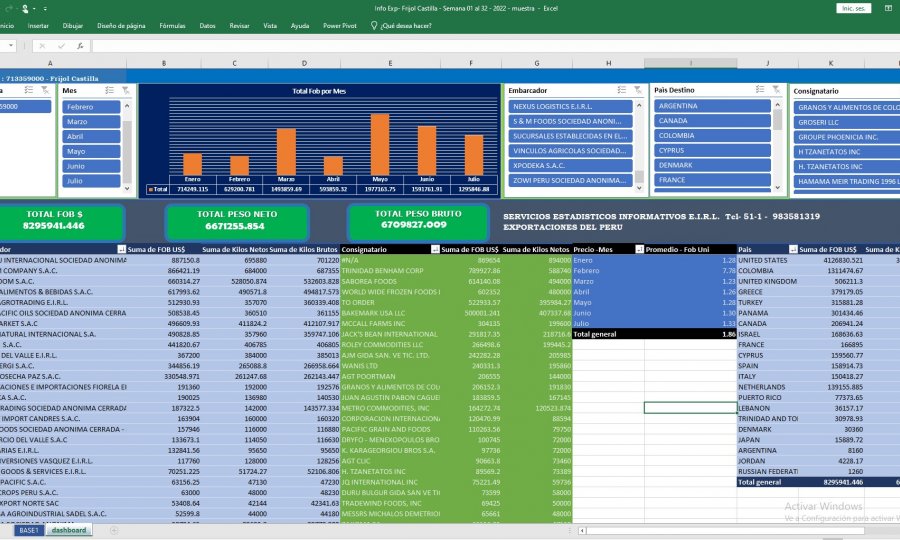The image size is (900, 540).
Task: Add a new sheet with the plus icon
Action: [114, 530]
